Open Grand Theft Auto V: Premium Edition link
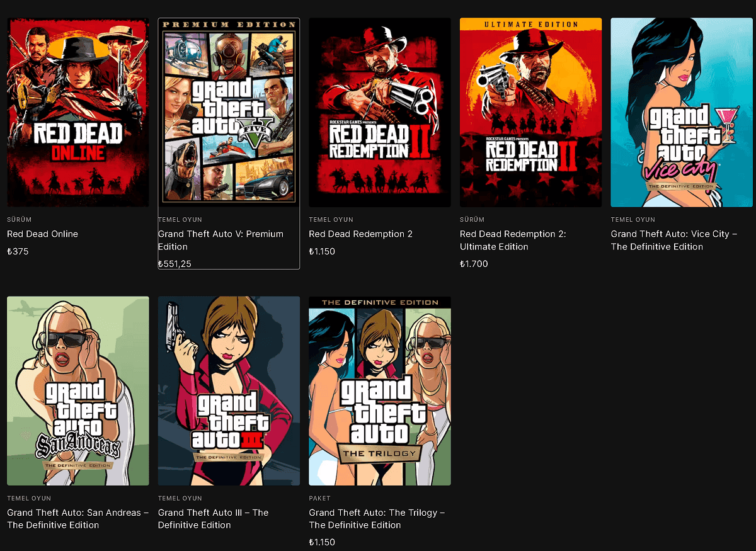This screenshot has width=756, height=551. point(220,240)
